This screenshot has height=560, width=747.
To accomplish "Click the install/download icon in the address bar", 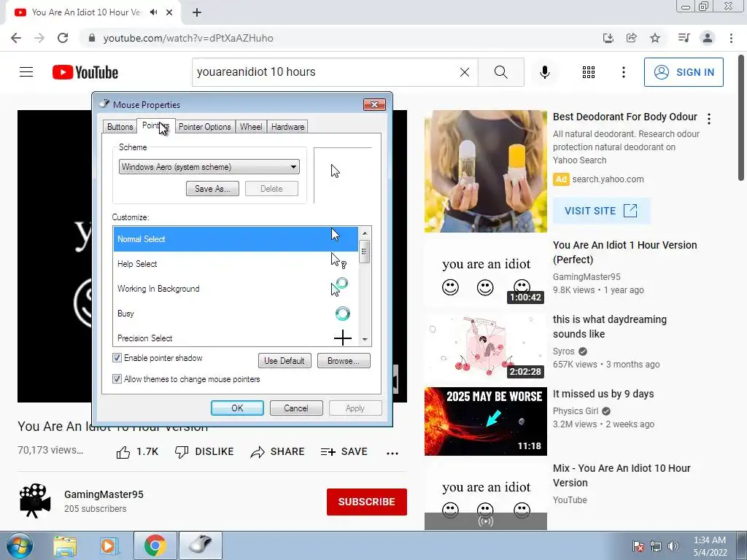I will (x=608, y=38).
